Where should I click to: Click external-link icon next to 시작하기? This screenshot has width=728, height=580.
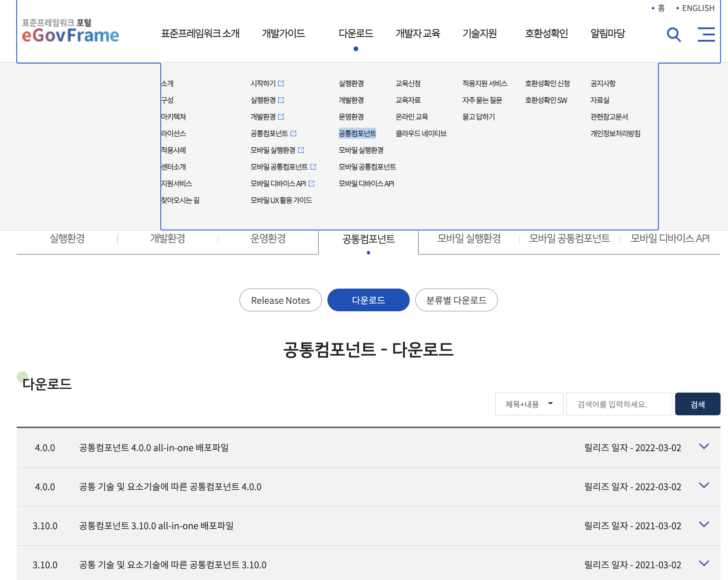click(281, 83)
